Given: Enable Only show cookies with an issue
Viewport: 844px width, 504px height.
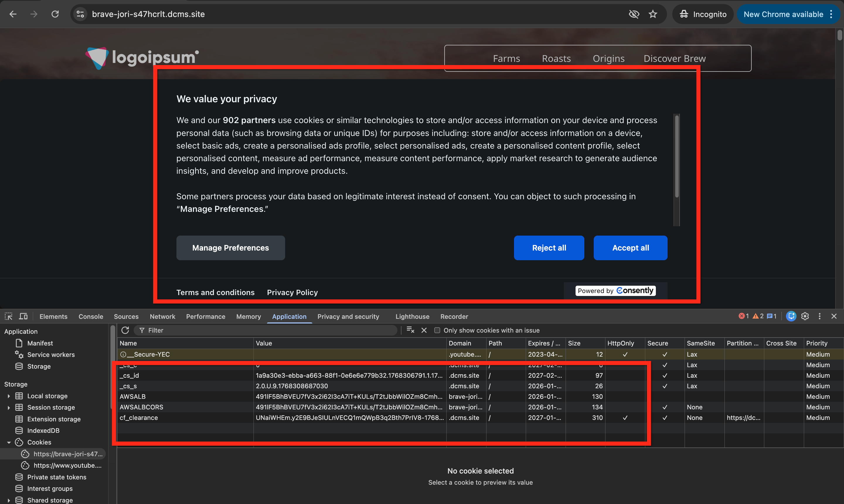Looking at the screenshot, I should (437, 330).
